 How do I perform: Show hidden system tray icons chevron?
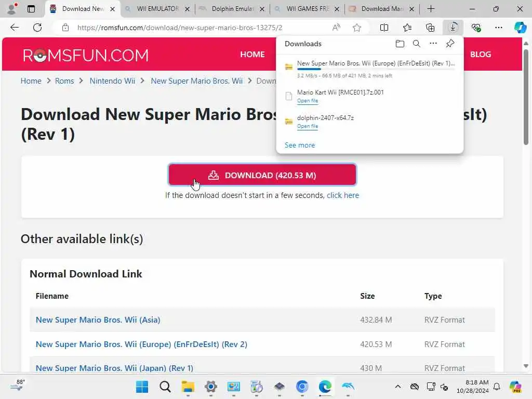click(x=398, y=387)
